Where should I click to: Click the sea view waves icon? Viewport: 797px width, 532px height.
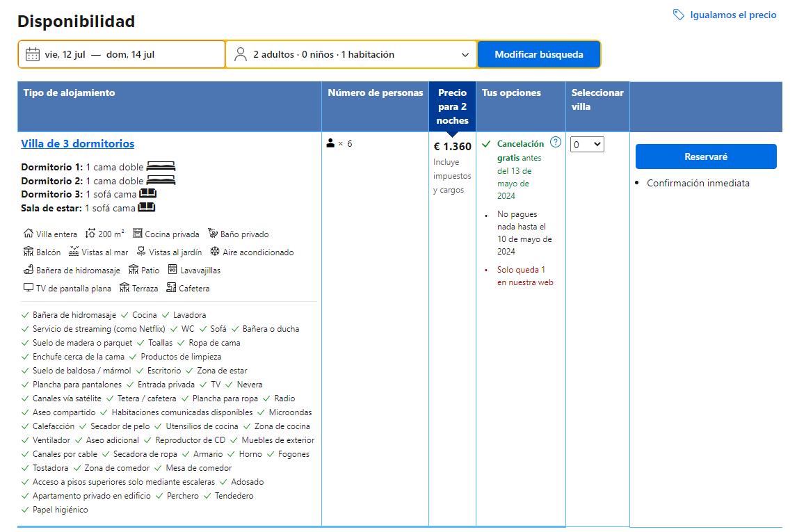[x=74, y=252]
